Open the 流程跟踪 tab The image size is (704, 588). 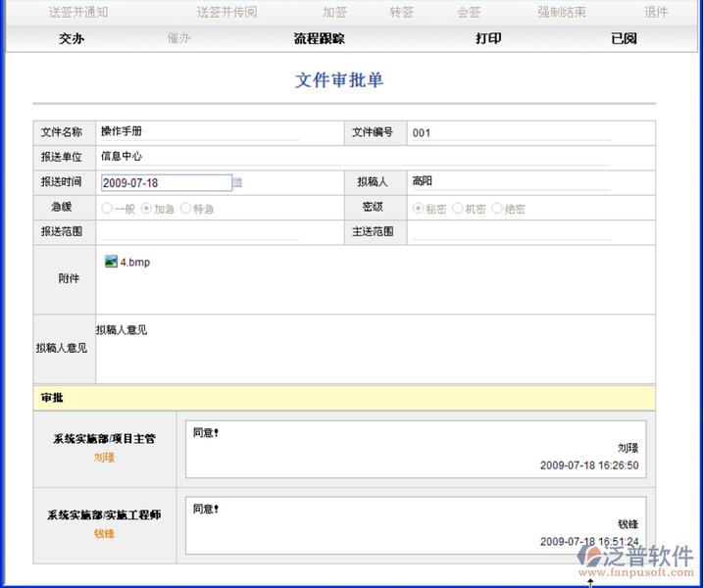click(x=320, y=39)
